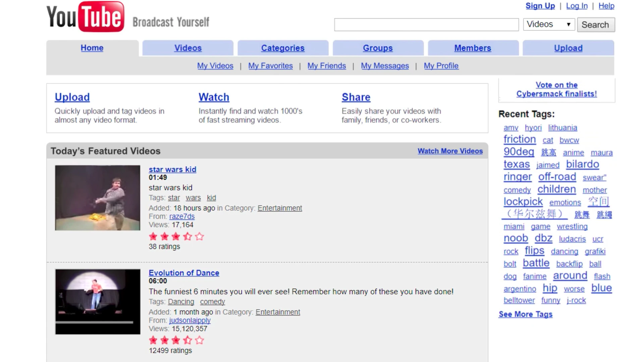Open My Messages in the subnavigation

[x=385, y=66]
